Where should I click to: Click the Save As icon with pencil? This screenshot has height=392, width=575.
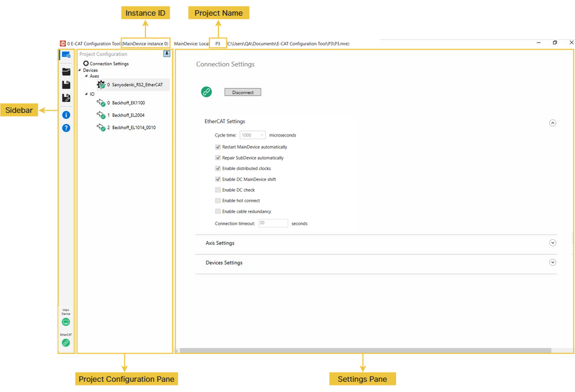[66, 98]
